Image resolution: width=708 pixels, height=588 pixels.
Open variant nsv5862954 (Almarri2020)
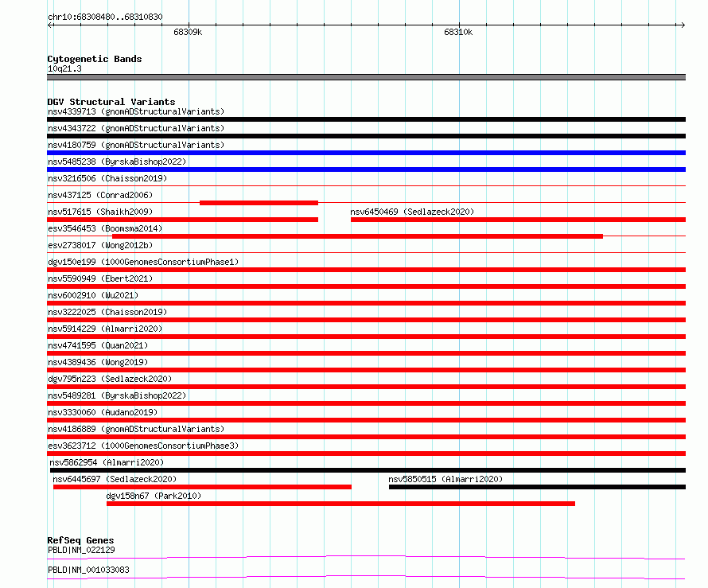tap(107, 462)
